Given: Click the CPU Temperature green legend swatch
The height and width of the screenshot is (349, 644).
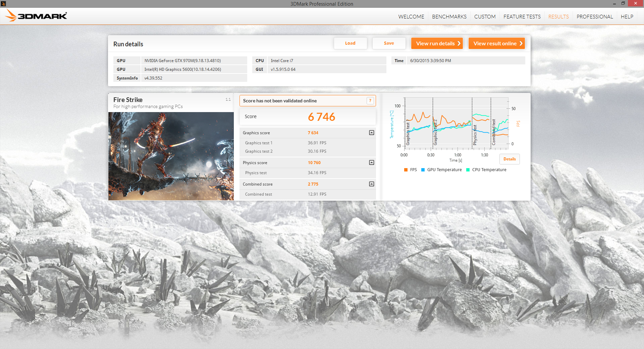Looking at the screenshot, I should pyautogui.click(x=468, y=170).
